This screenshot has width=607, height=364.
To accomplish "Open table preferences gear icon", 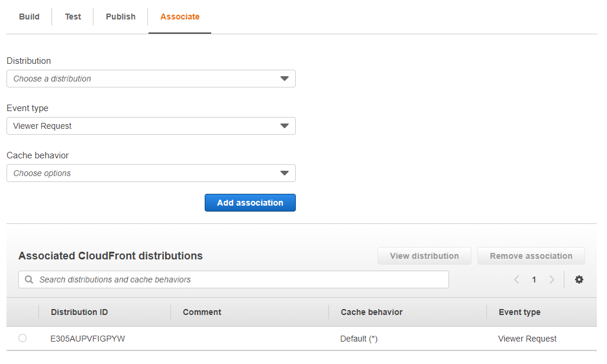I will [x=579, y=279].
